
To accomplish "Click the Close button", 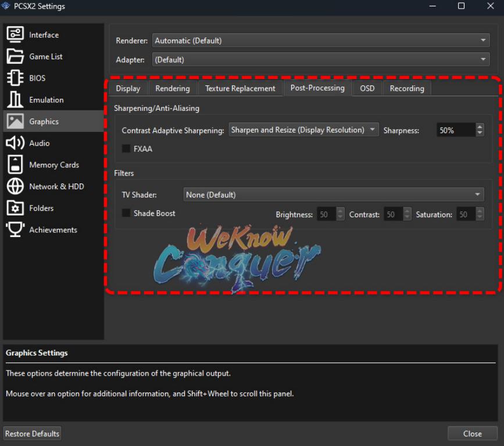I will tap(472, 433).
